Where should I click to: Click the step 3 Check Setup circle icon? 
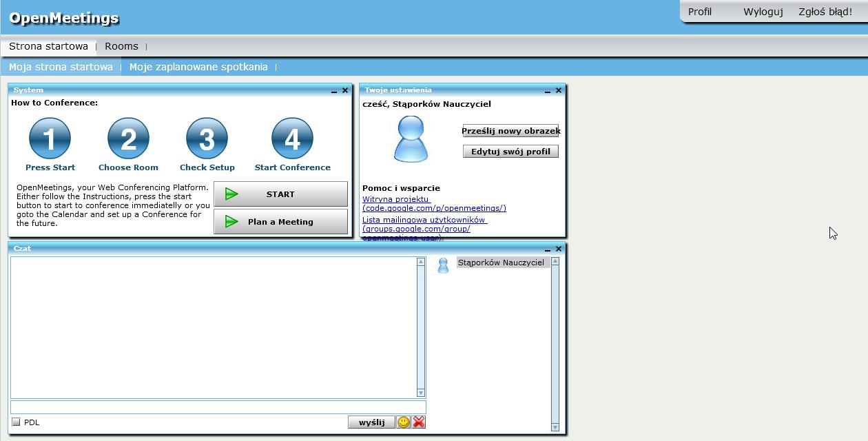click(207, 139)
